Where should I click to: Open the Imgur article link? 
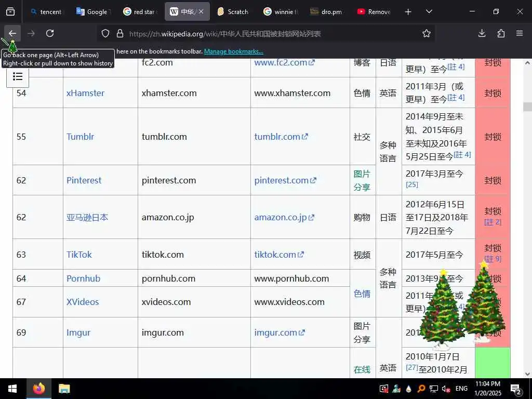78,333
